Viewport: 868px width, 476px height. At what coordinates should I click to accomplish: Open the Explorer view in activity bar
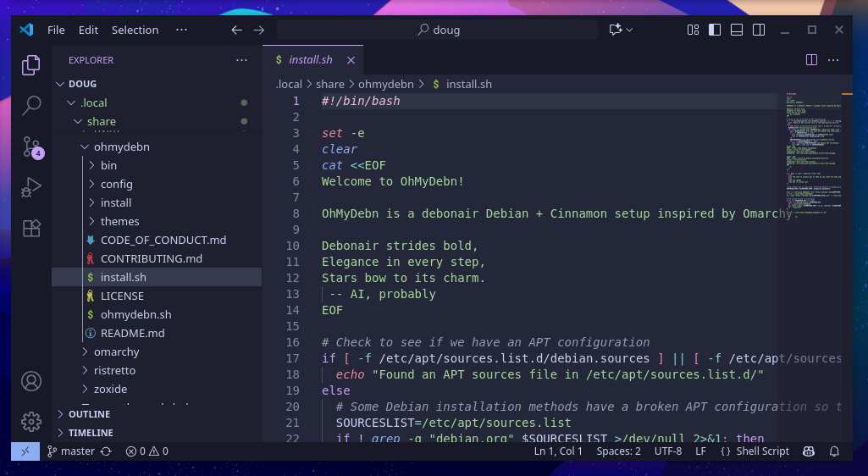point(31,65)
